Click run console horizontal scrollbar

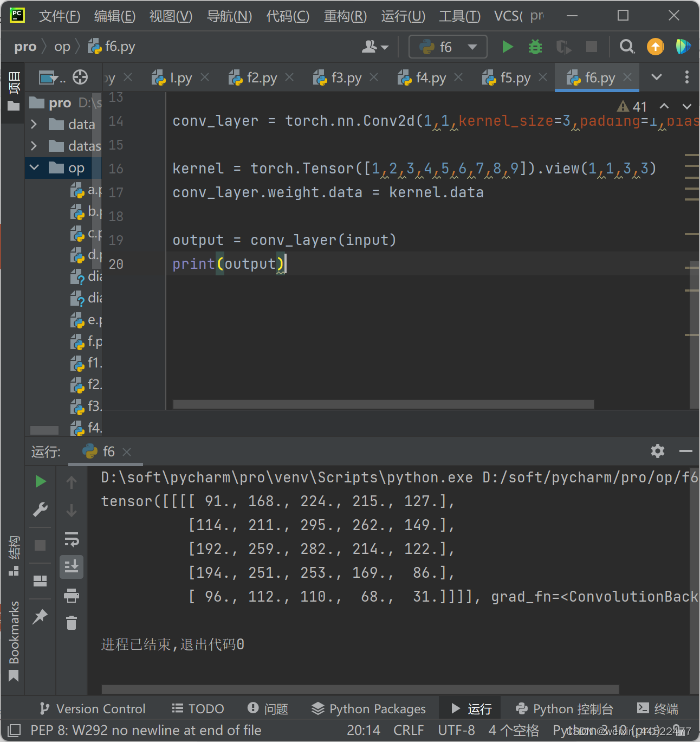point(360,689)
